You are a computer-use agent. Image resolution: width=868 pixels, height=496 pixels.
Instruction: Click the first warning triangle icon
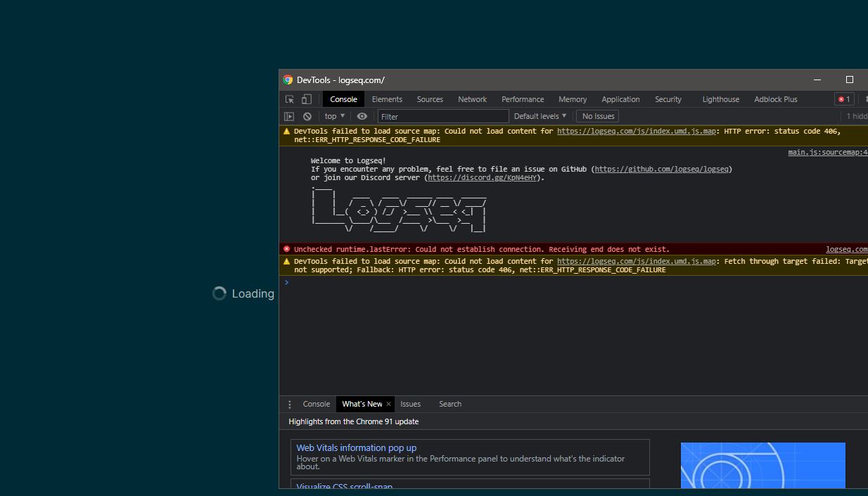pos(286,131)
